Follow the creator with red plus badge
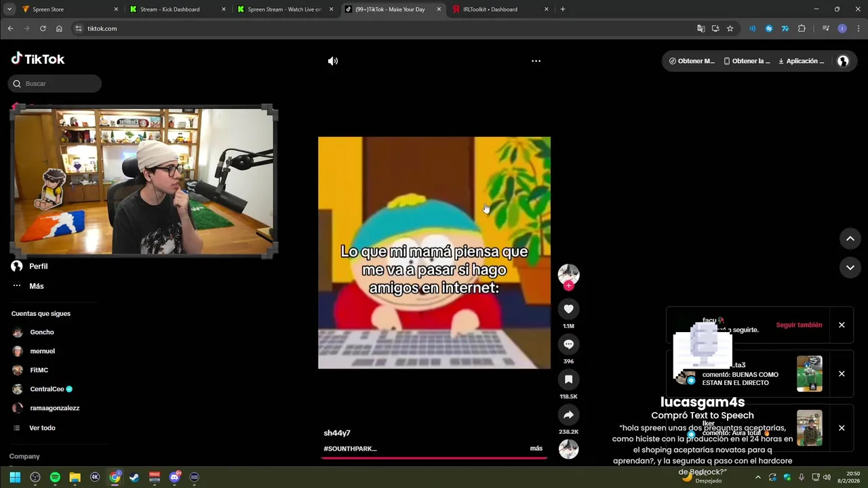Screen dimensions: 868x488 point(568,286)
